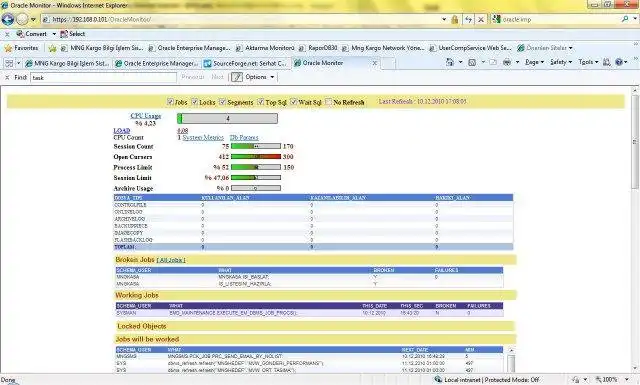Switch to 'SourceForge.net: Serhat C...' tab
The width and height of the screenshot is (640, 385).
click(x=246, y=63)
